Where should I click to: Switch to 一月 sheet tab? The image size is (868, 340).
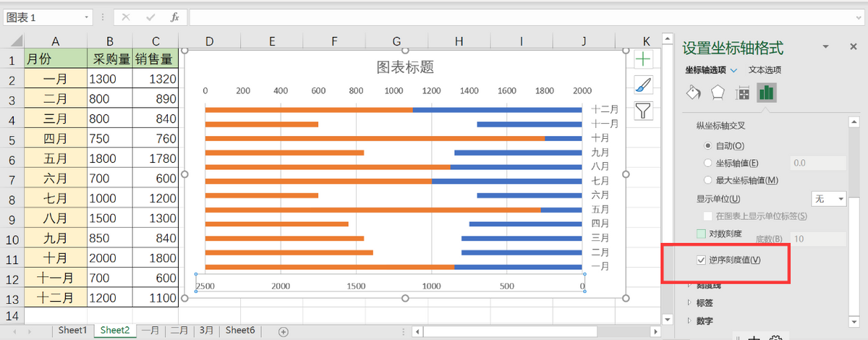tap(150, 331)
